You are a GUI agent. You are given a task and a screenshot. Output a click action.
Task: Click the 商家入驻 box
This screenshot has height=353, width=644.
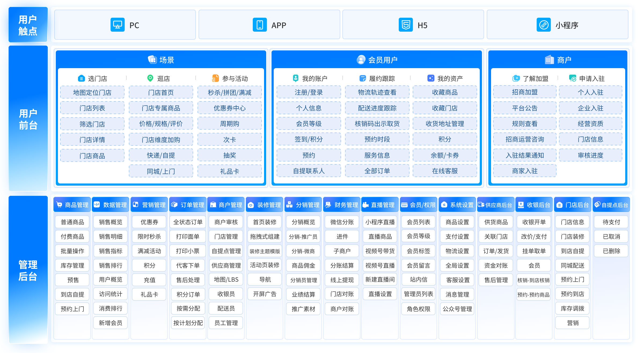(525, 171)
